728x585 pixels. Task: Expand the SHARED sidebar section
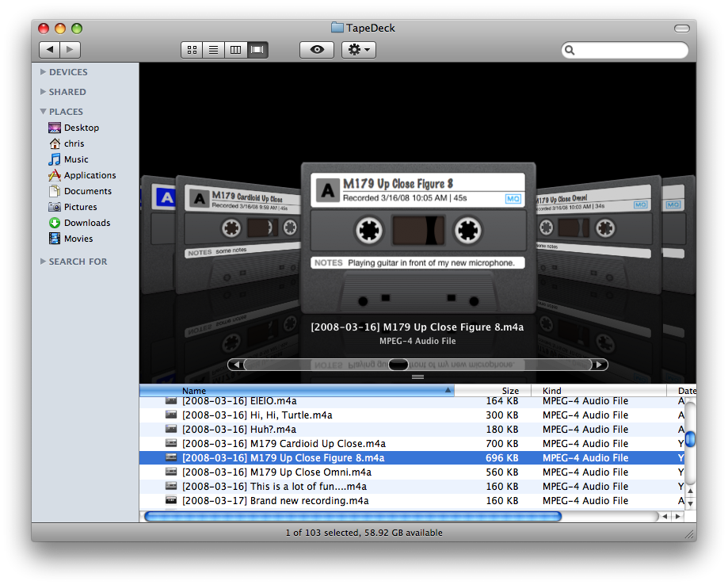(x=44, y=91)
